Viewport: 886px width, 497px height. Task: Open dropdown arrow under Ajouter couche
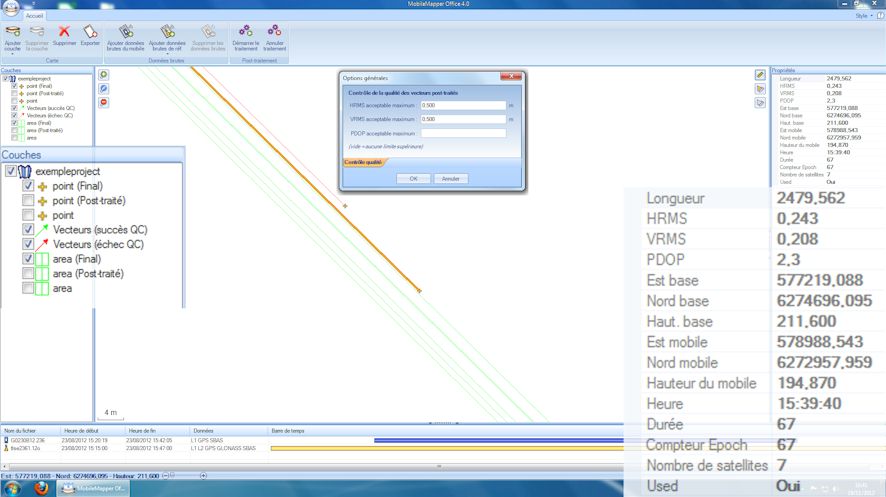click(12, 54)
